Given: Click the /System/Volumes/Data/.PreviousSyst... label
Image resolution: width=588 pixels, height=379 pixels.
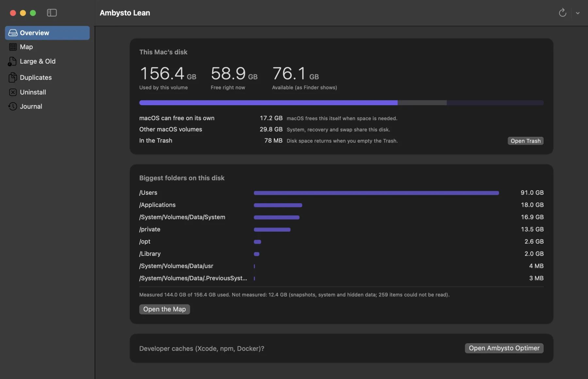Looking at the screenshot, I should tap(193, 278).
